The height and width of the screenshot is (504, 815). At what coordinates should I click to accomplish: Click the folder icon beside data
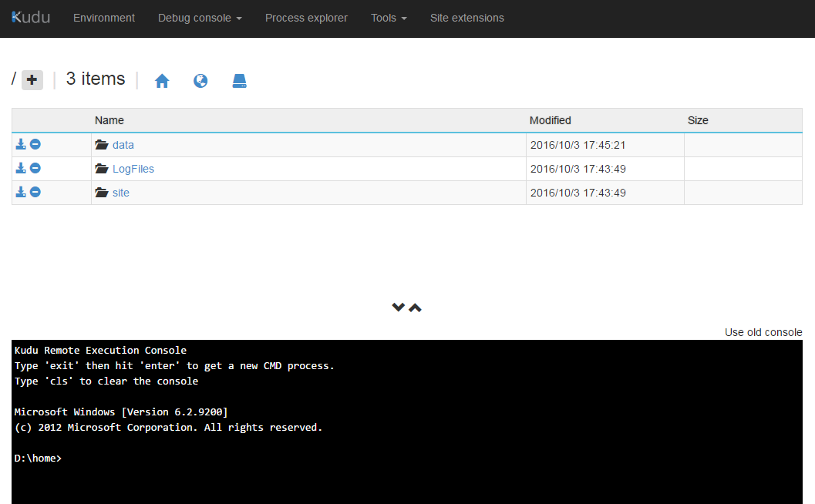click(102, 144)
